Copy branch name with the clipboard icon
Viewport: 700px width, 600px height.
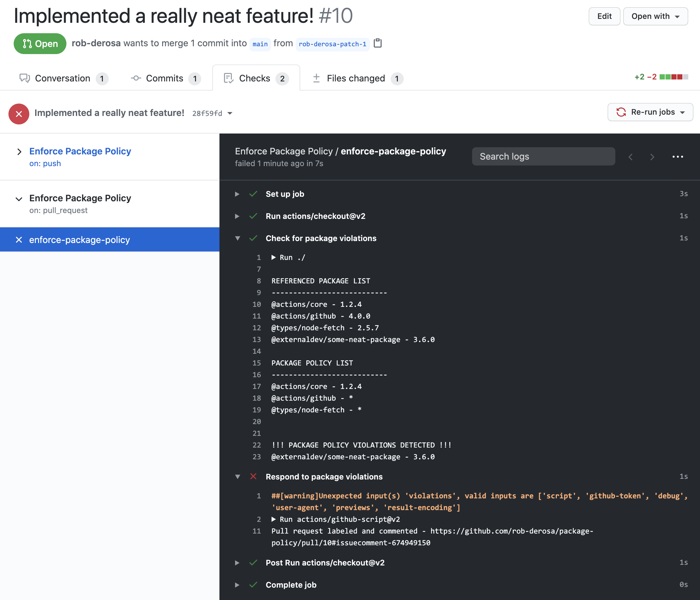click(x=378, y=43)
